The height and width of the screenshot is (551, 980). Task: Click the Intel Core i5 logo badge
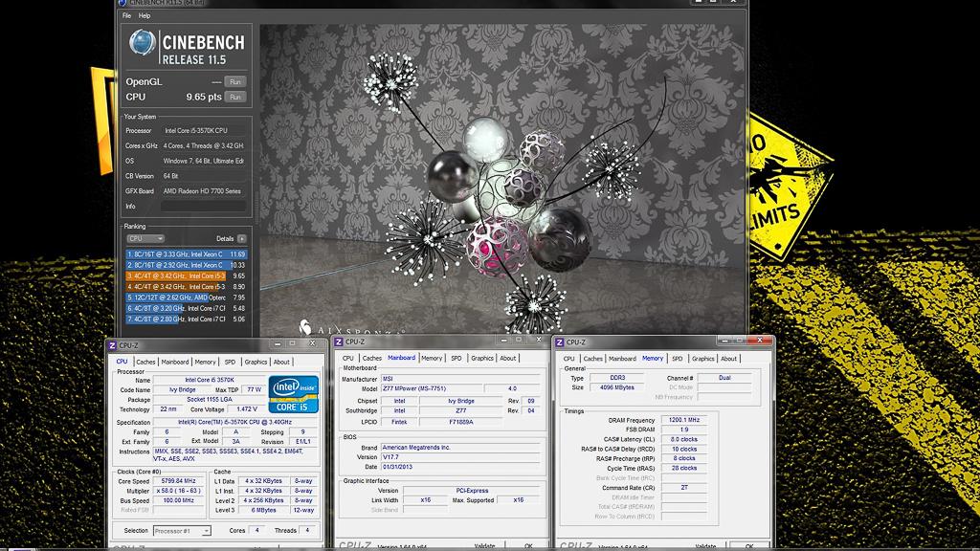(293, 394)
